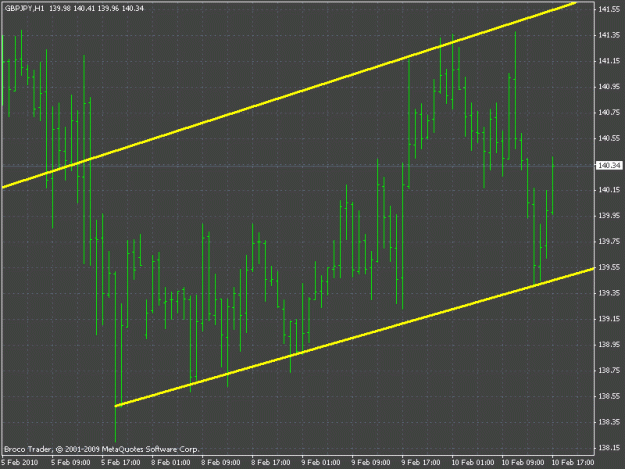This screenshot has height=469, width=625.
Task: Click the 9 Feb 17:00 time label
Action: [421, 462]
